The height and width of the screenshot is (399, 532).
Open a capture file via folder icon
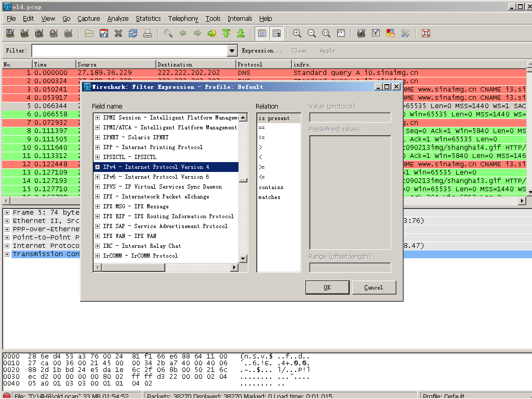89,33
